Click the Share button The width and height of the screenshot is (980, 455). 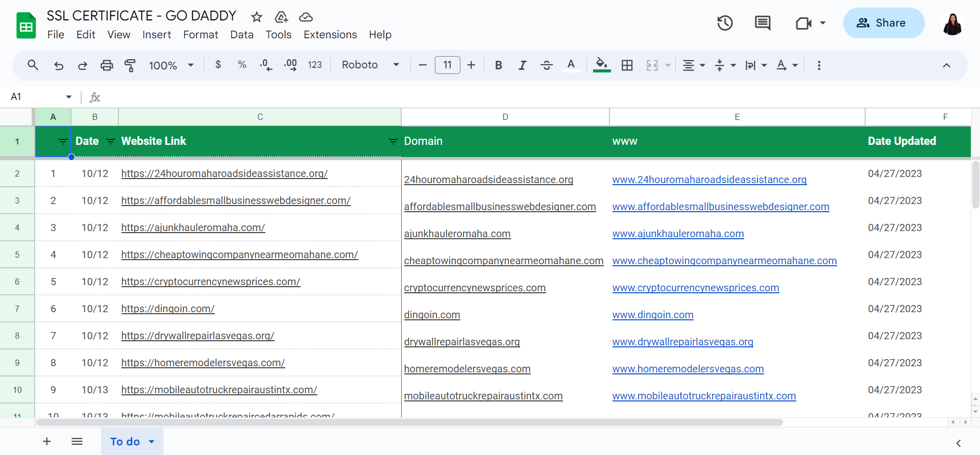884,23
